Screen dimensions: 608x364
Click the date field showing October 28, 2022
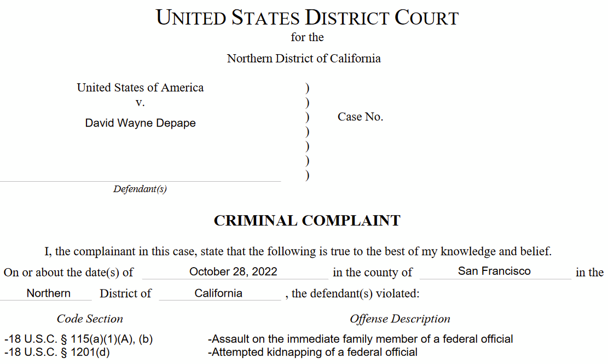[x=233, y=271]
